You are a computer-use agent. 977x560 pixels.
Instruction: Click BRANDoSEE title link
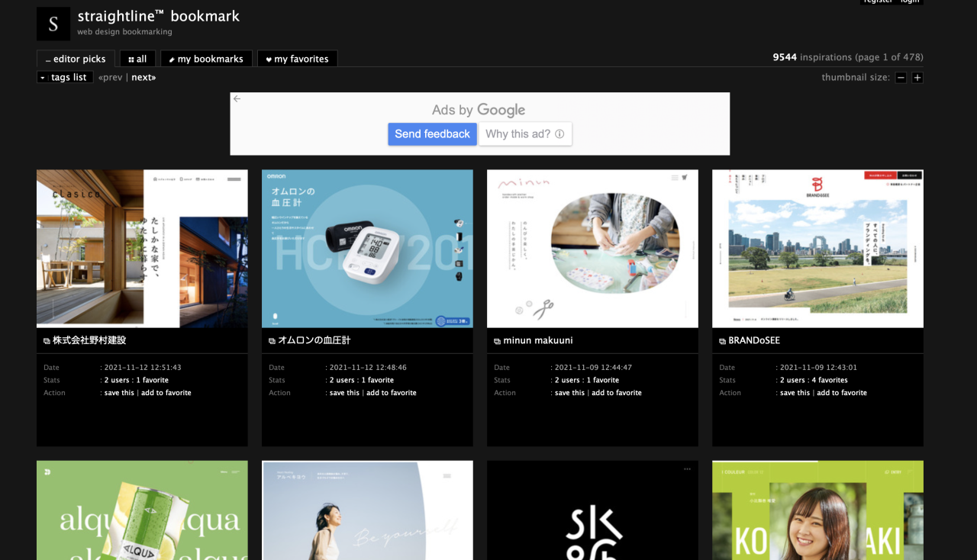754,340
